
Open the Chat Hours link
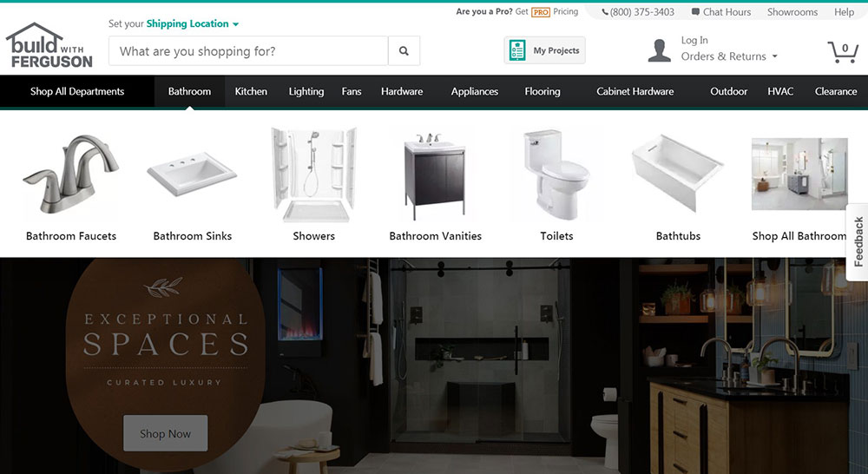[721, 11]
